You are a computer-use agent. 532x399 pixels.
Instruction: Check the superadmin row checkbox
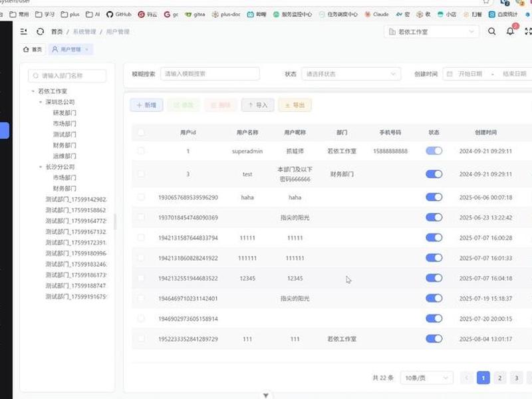click(141, 151)
